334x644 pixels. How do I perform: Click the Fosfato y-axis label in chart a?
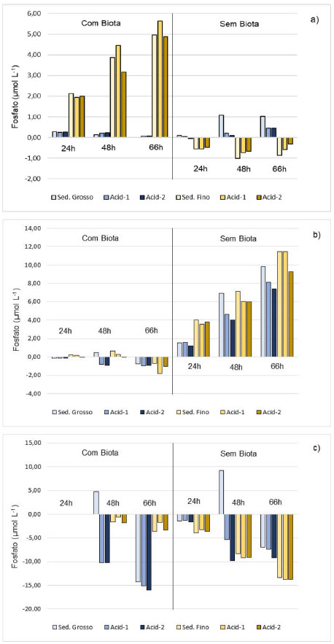coord(15,96)
